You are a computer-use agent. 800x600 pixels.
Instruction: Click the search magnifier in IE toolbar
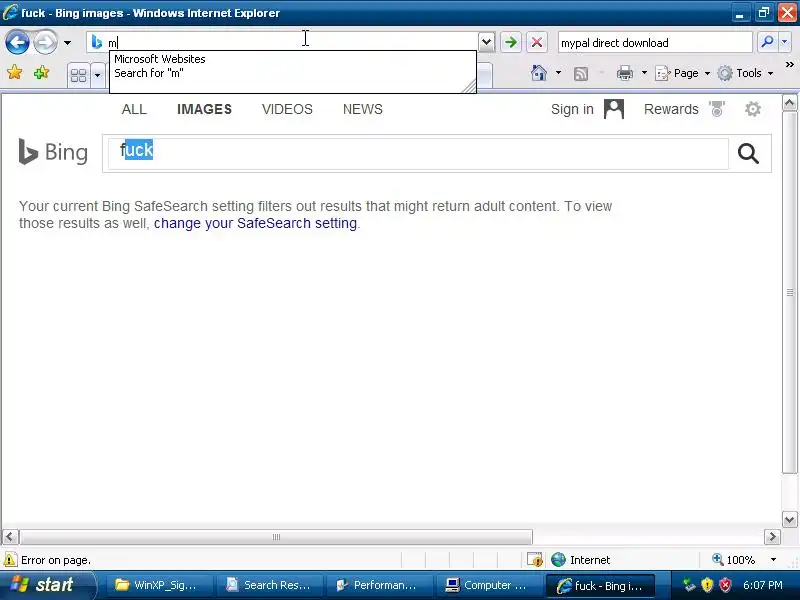coord(767,42)
